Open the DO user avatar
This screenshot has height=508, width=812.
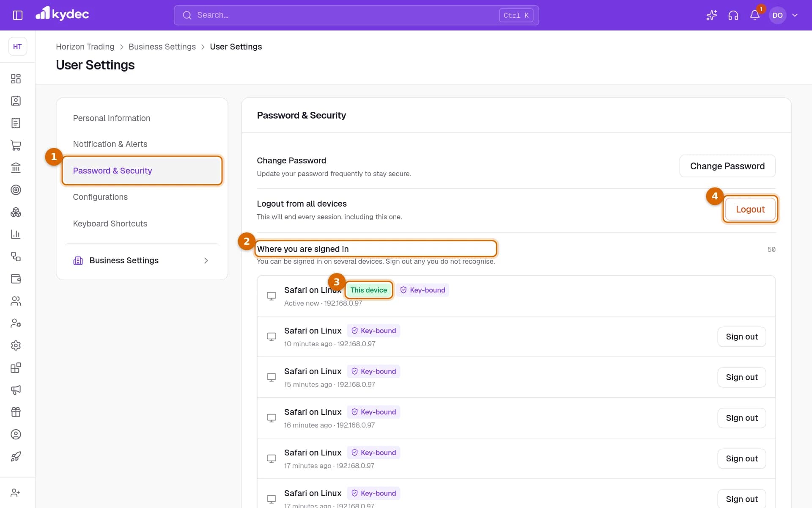[x=777, y=15]
